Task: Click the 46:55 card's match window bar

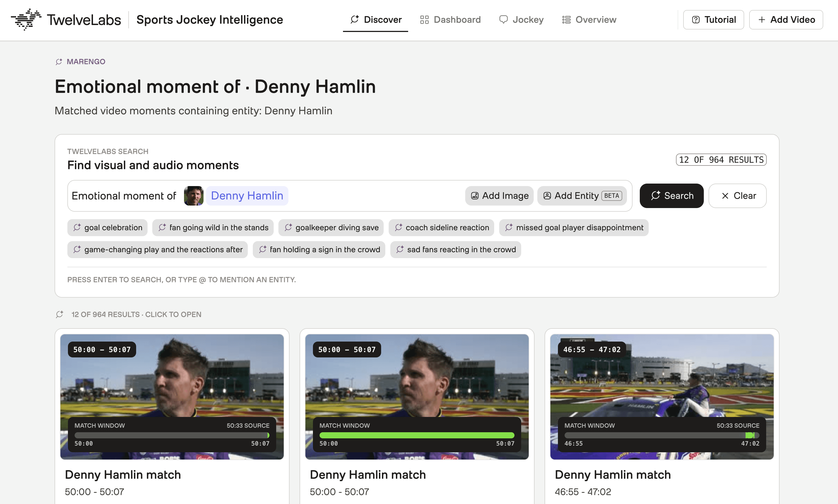Action: 662,435
